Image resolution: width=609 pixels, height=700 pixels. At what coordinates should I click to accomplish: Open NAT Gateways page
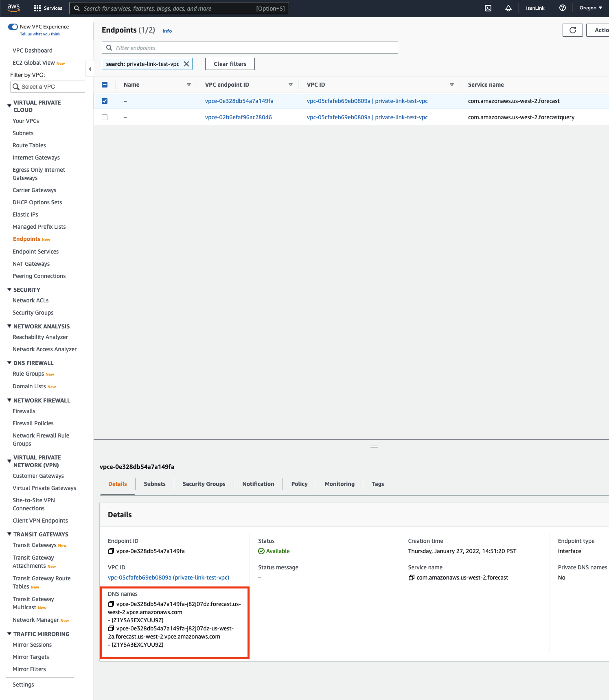(31, 264)
